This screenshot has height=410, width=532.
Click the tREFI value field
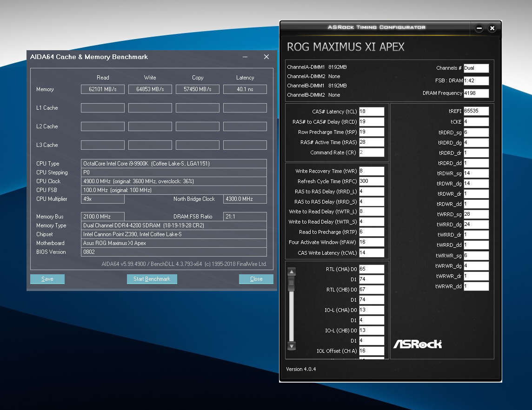click(476, 111)
